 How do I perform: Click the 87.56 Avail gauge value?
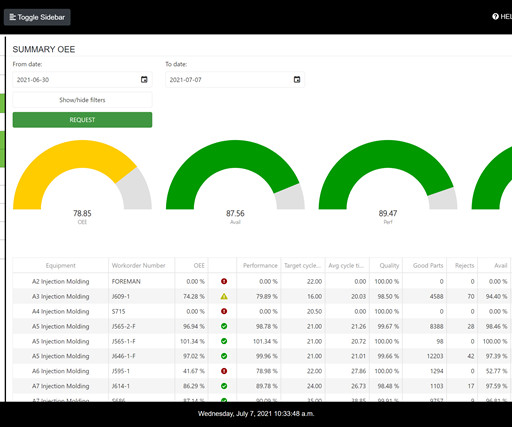pyautogui.click(x=235, y=213)
